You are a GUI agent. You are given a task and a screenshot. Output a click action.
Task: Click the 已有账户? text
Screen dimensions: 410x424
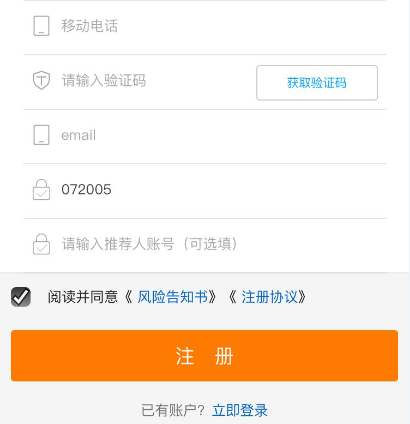click(173, 410)
